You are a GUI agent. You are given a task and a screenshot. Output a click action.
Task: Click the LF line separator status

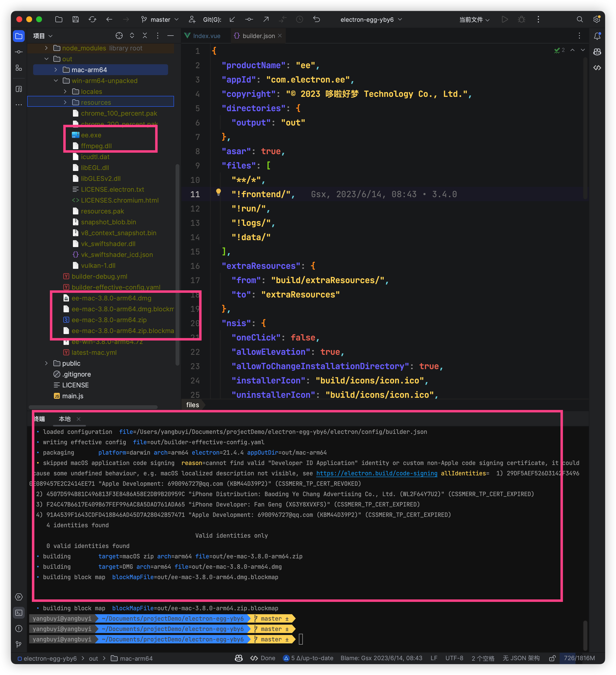point(434,658)
